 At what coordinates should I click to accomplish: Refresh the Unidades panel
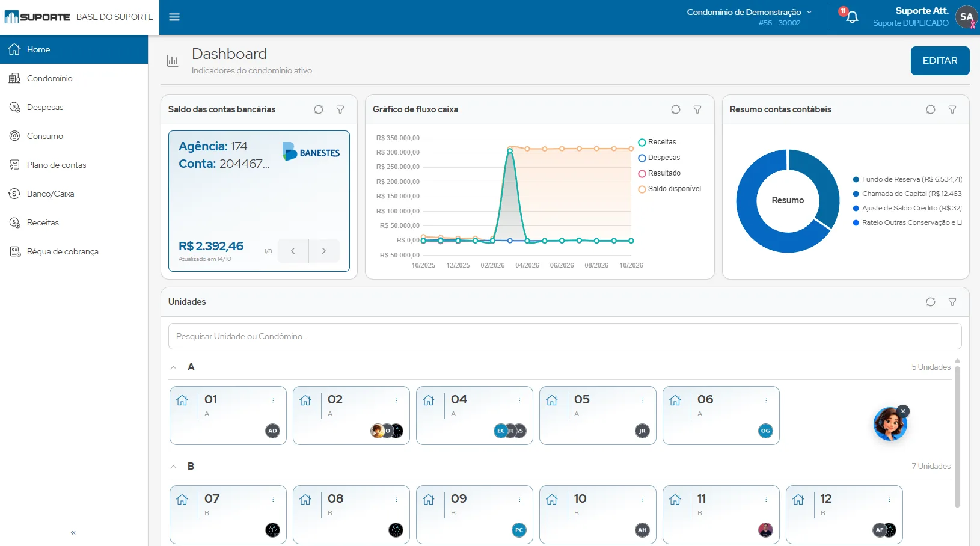[x=931, y=302]
